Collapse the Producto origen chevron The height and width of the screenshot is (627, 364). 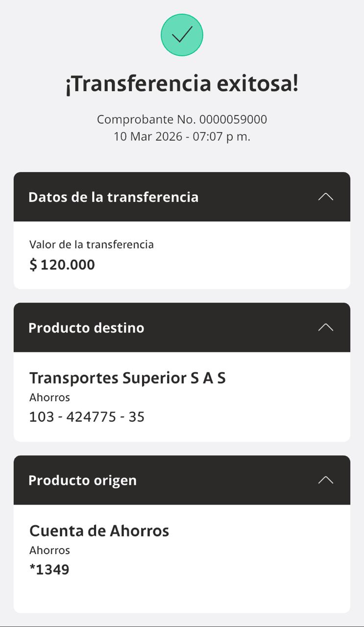(325, 480)
